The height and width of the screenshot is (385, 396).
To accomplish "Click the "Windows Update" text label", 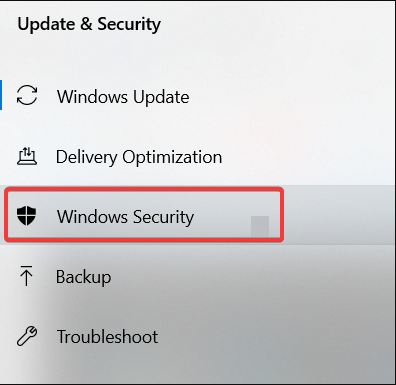I will pyautogui.click(x=123, y=97).
